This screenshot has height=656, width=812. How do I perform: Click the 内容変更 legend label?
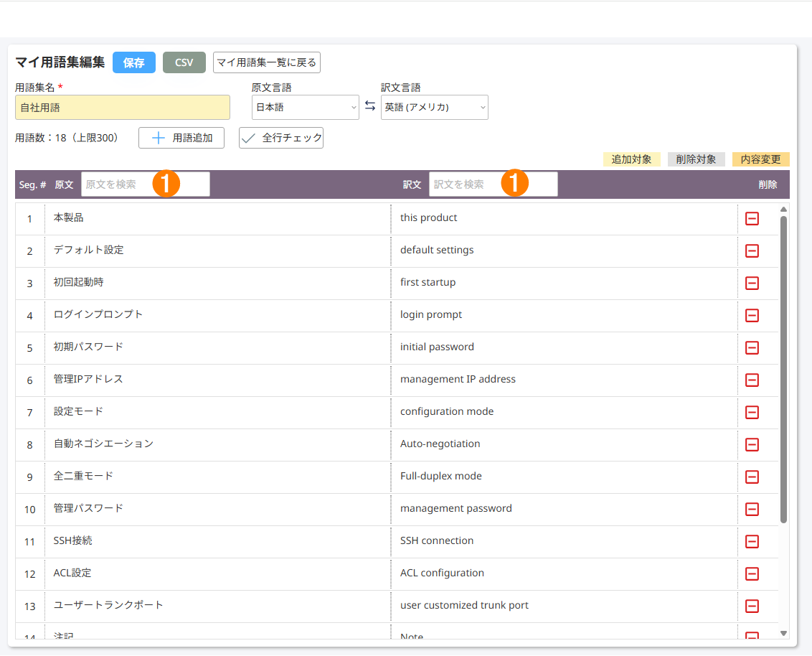pos(761,159)
